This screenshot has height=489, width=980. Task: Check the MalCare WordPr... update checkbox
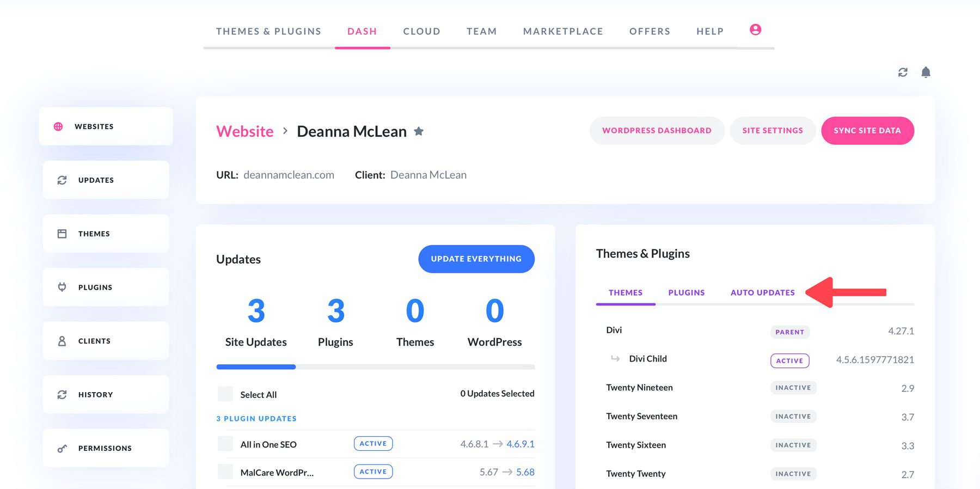pyautogui.click(x=225, y=472)
